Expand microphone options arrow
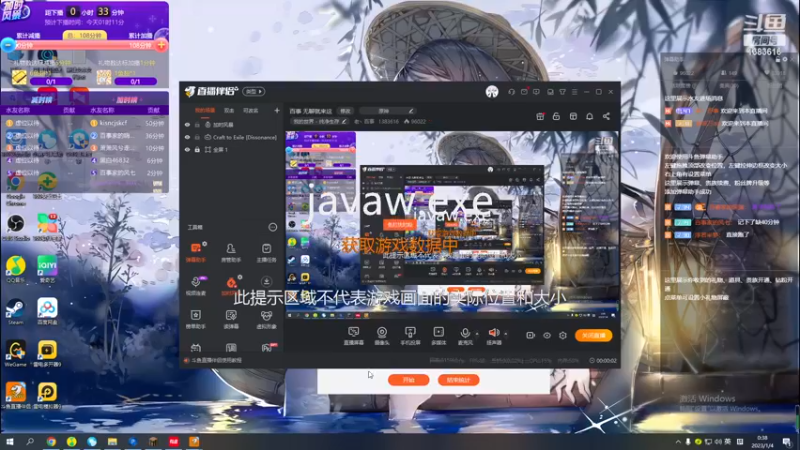Screen dimensions: 800x450 (477, 334)
